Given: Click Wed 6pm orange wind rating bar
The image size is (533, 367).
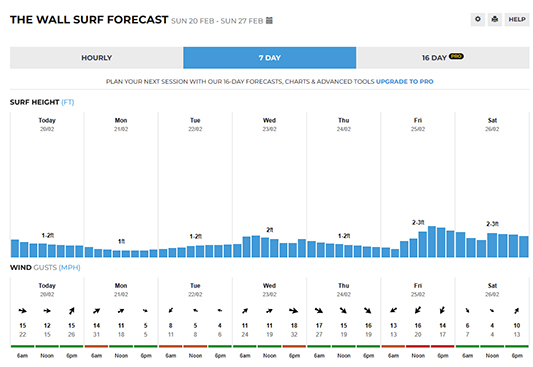Looking at the screenshot, I should point(294,346).
